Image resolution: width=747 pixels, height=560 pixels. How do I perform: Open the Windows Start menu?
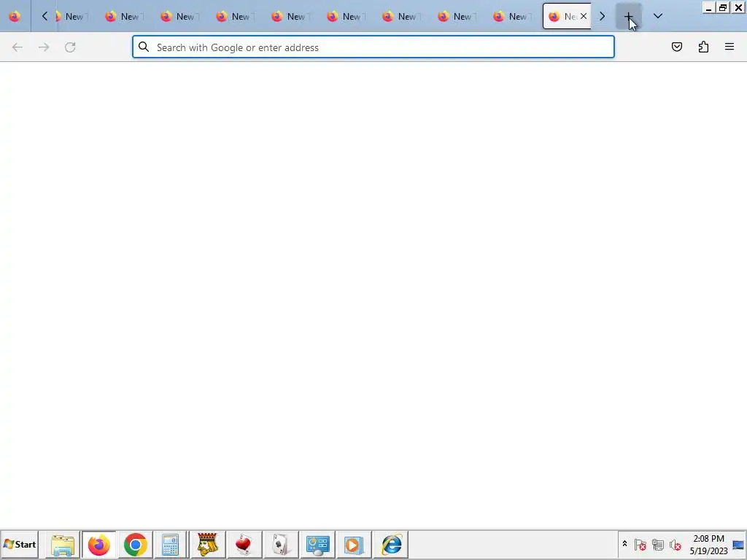coord(20,544)
